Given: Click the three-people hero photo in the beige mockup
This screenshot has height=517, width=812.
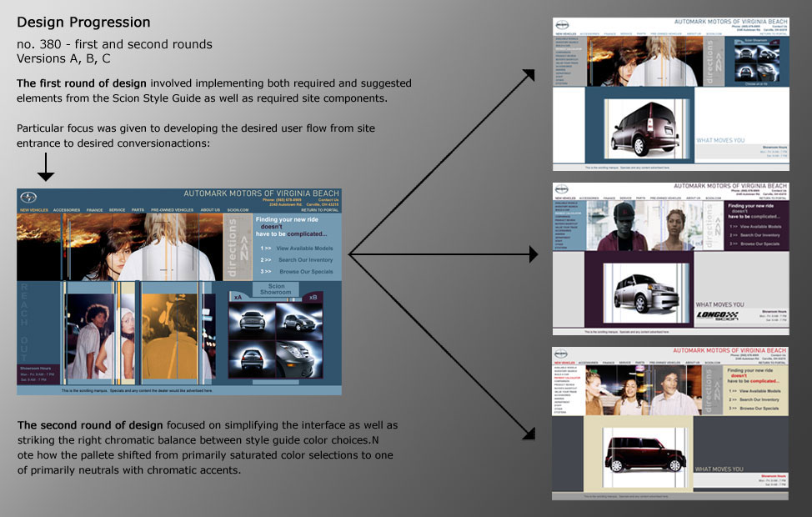Looking at the screenshot, I should tap(644, 390).
